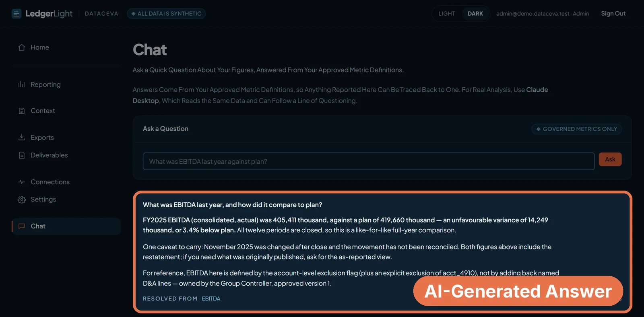Switch to LIGHT theme
The width and height of the screenshot is (644, 317).
pyautogui.click(x=446, y=14)
